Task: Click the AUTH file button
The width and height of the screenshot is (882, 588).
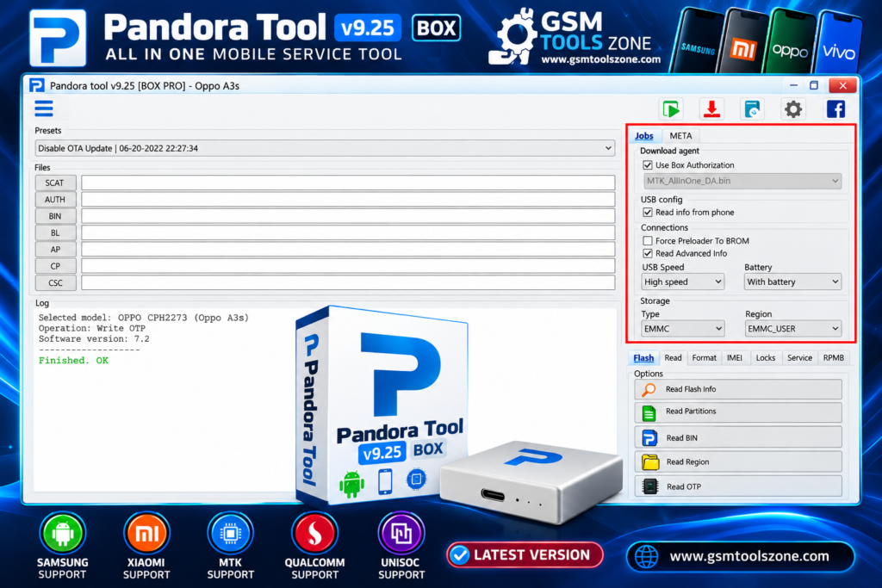Action: click(55, 200)
